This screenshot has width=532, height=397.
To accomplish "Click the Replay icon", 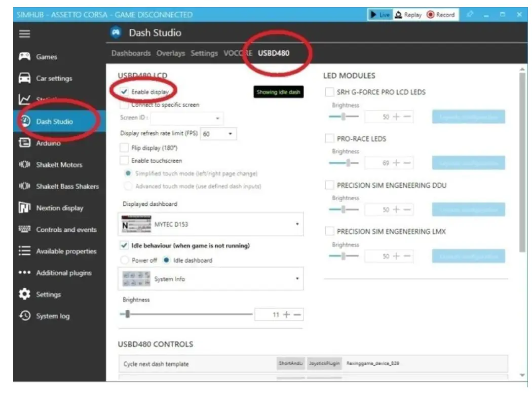I will [398, 15].
